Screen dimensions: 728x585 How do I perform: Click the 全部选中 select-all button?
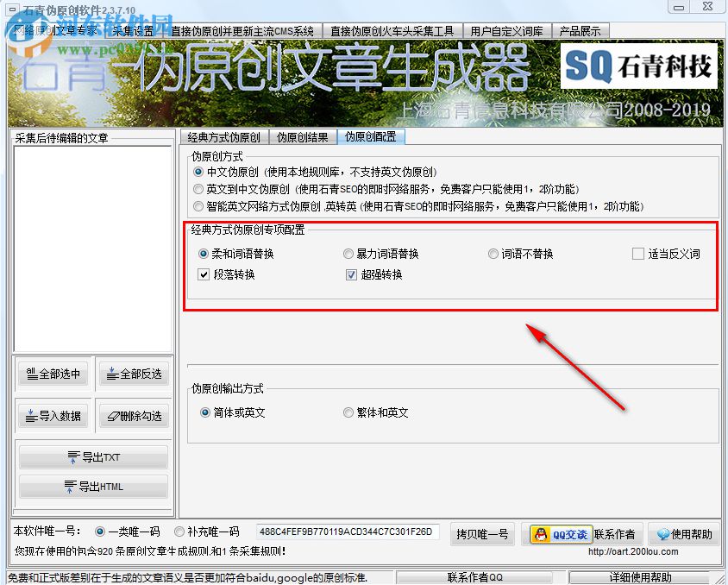click(53, 374)
